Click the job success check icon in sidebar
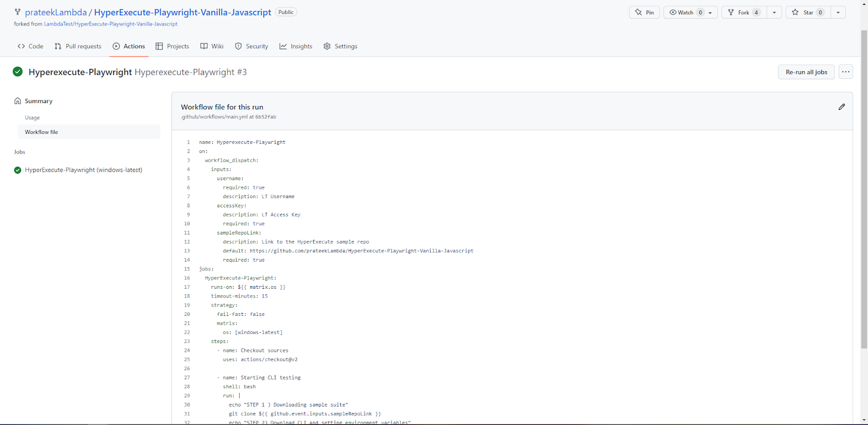The height and width of the screenshot is (425, 868). (x=18, y=170)
